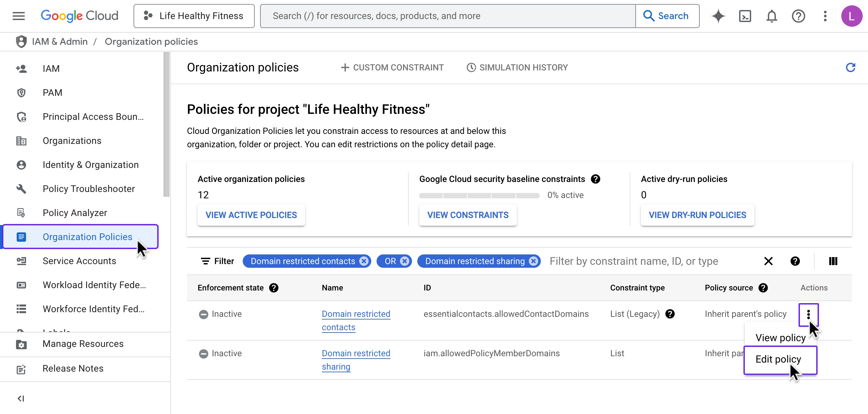868x414 pixels.
Task: Open the Life Healthy Fitness project selector
Action: tap(194, 16)
